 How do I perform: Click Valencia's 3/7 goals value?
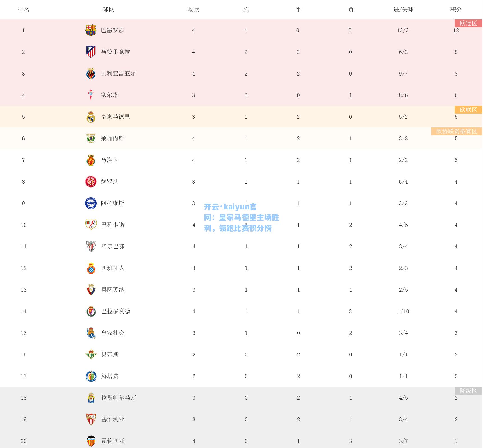coord(403,441)
